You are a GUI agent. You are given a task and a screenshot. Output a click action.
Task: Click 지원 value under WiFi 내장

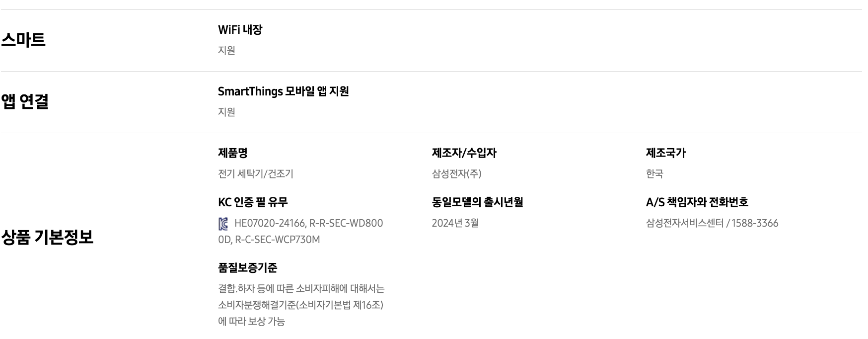coord(226,50)
